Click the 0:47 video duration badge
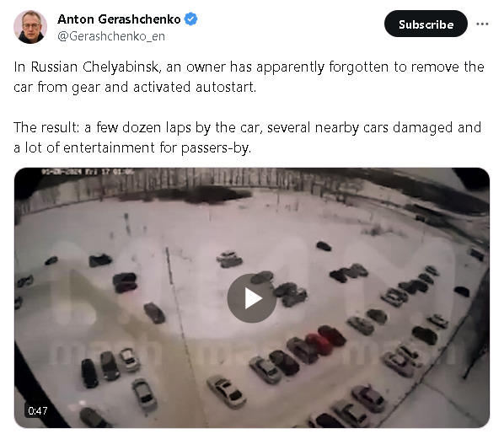This screenshot has height=439, width=504. (x=38, y=410)
